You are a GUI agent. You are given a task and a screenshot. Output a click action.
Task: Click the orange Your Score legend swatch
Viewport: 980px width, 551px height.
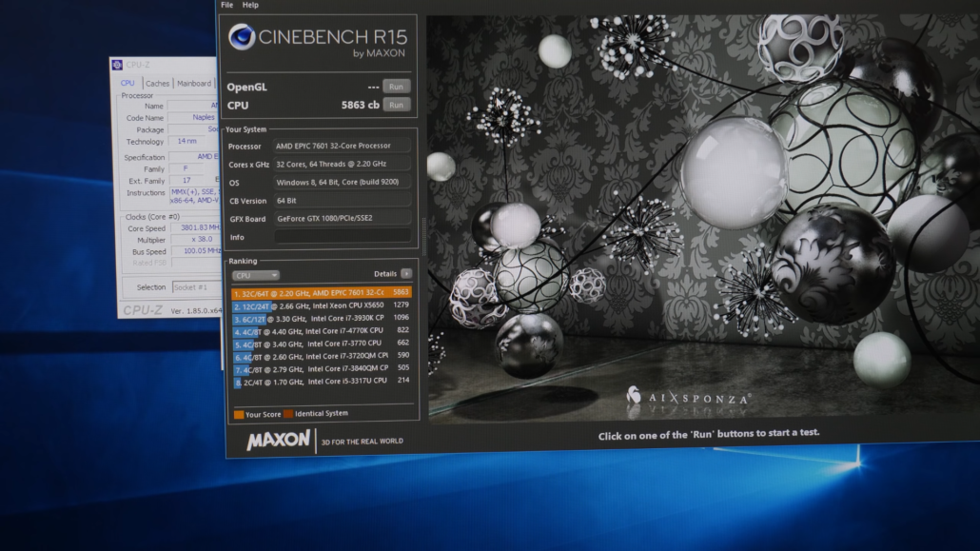[239, 415]
